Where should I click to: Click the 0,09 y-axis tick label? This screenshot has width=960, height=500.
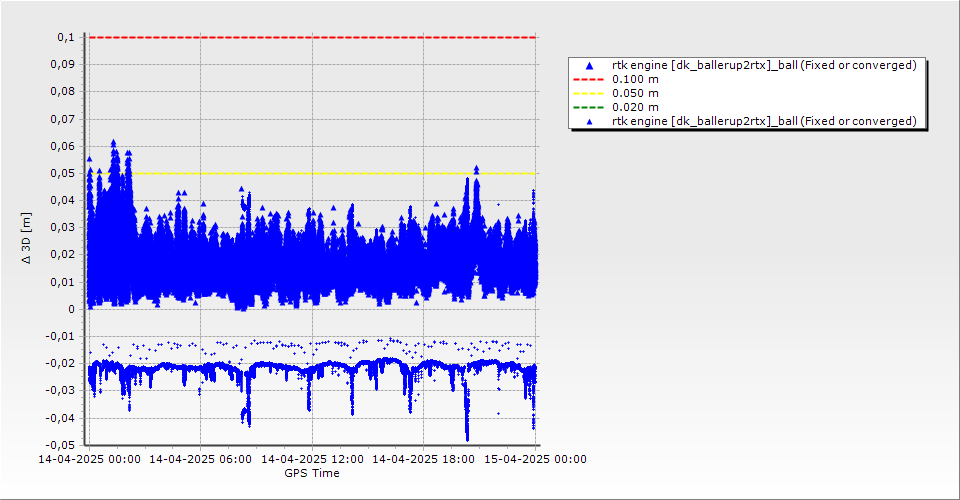pyautogui.click(x=63, y=64)
